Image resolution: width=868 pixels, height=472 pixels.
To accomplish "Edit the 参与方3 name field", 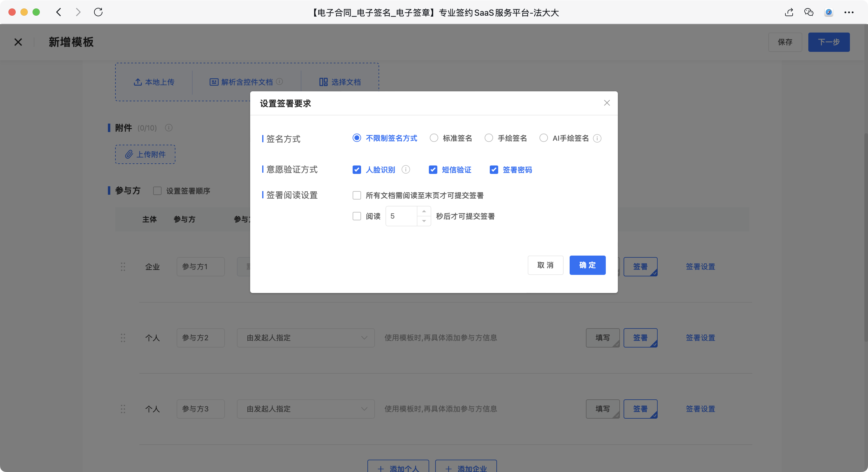I will [200, 409].
